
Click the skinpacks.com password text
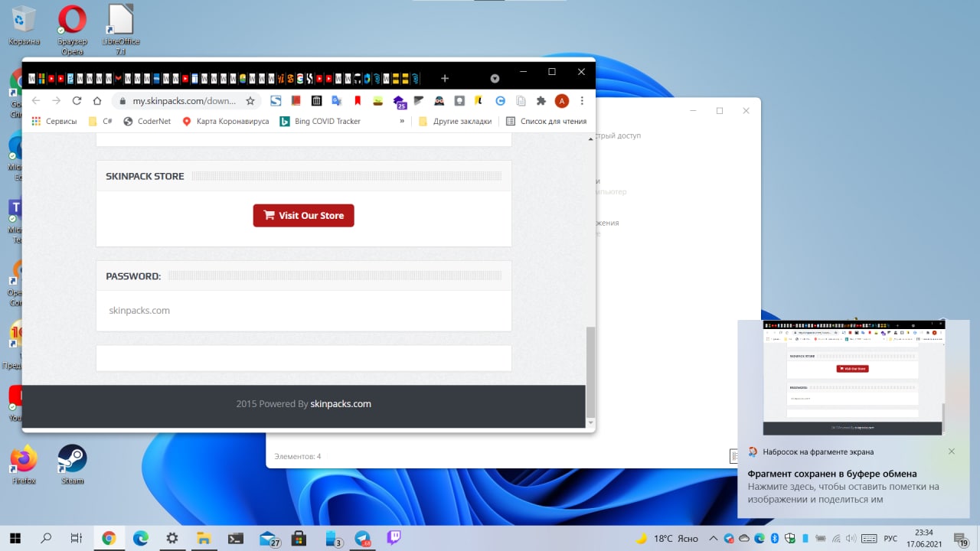139,310
